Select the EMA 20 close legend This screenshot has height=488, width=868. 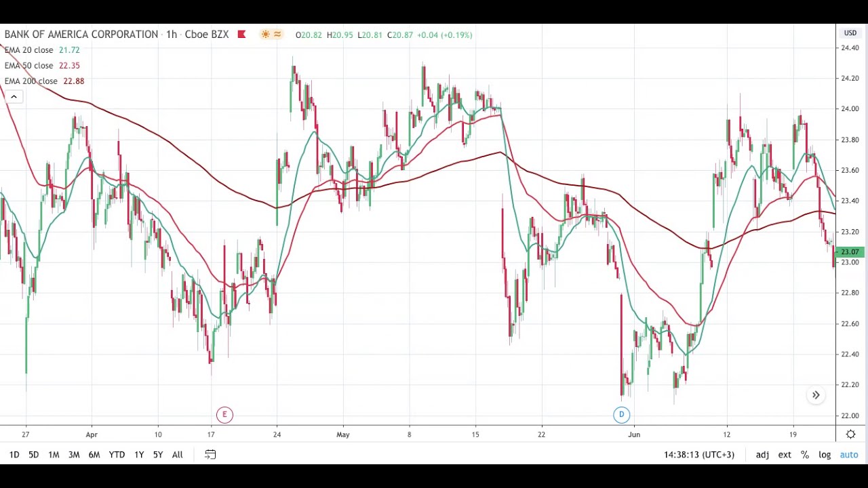28,50
